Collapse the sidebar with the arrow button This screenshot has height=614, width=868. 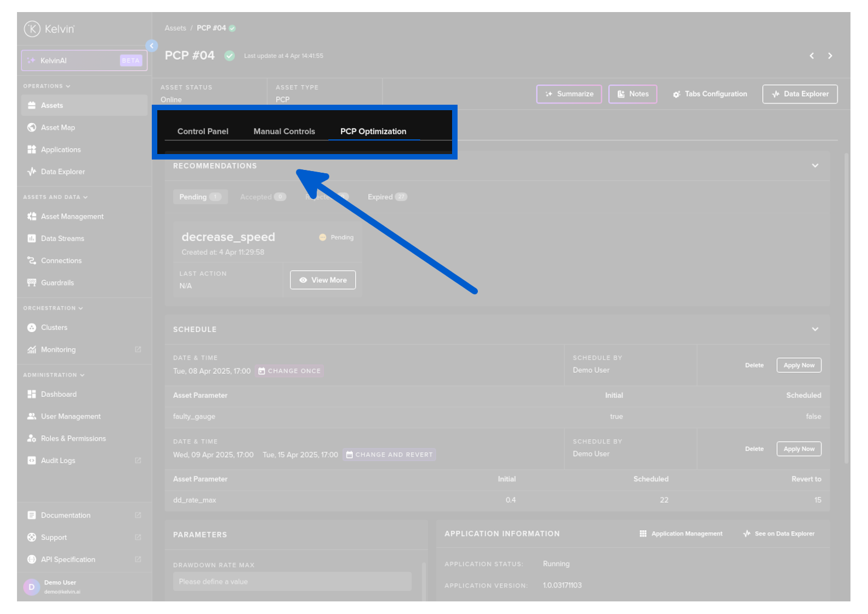[x=152, y=46]
